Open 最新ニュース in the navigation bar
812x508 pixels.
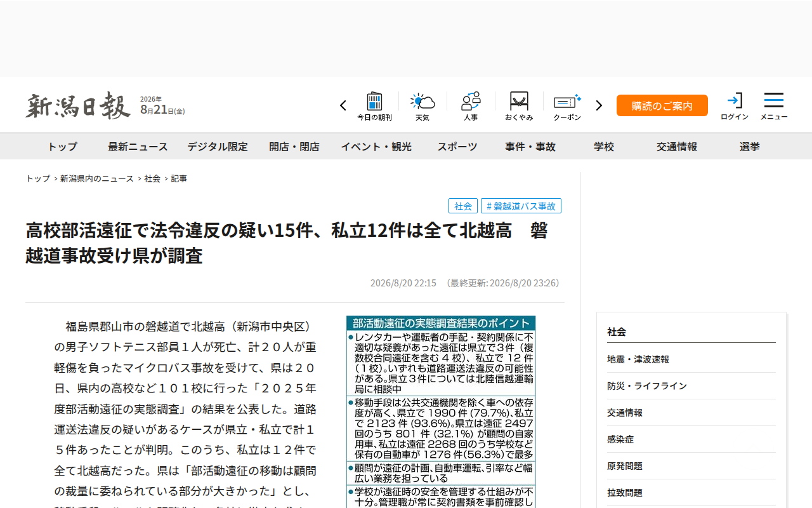pos(138,147)
